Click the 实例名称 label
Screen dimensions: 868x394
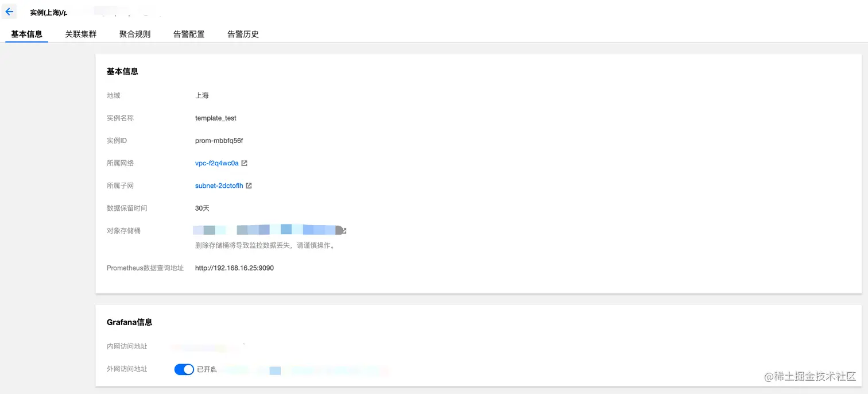click(120, 118)
